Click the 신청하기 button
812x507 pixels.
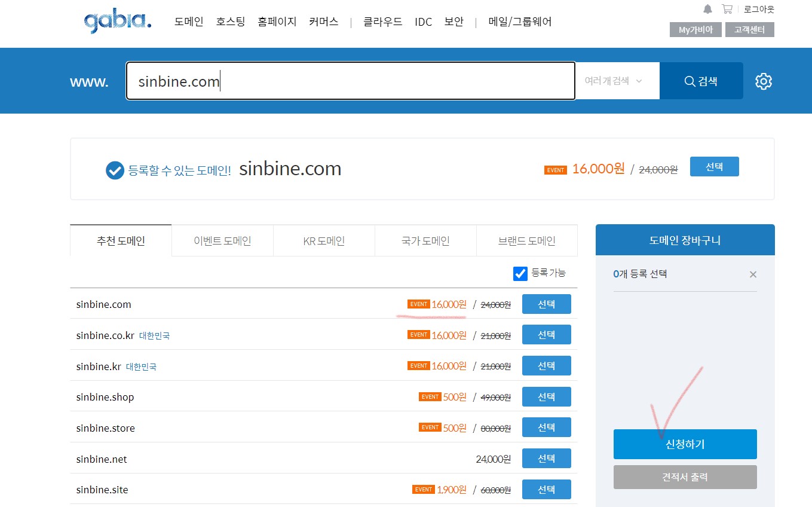pyautogui.click(x=685, y=444)
